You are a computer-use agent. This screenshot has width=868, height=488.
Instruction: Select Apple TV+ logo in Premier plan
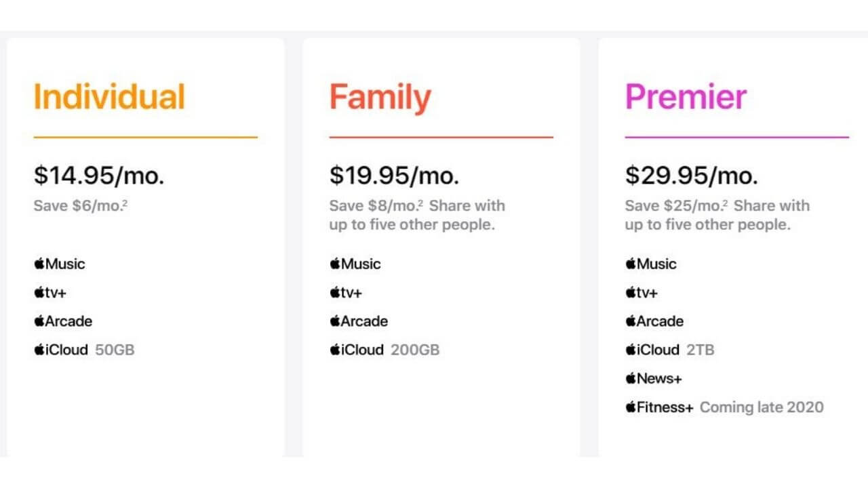tap(642, 293)
